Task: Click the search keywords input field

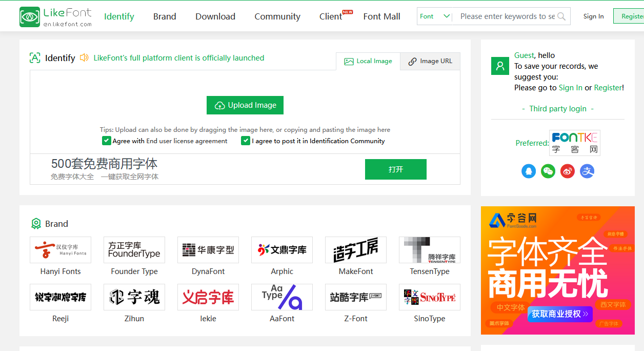Action: (507, 16)
